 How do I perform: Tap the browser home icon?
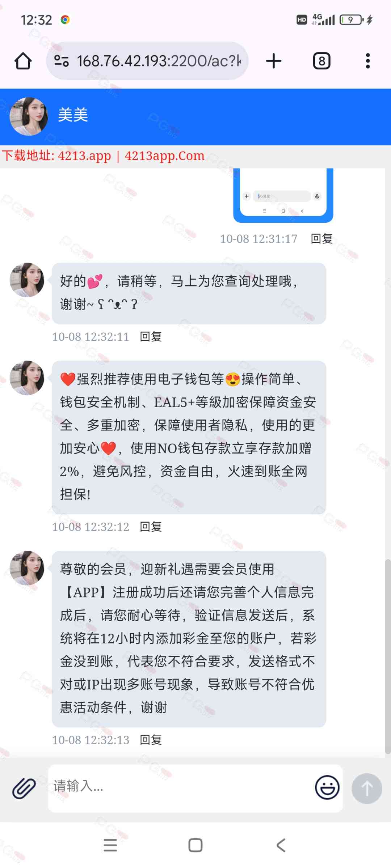click(x=23, y=61)
